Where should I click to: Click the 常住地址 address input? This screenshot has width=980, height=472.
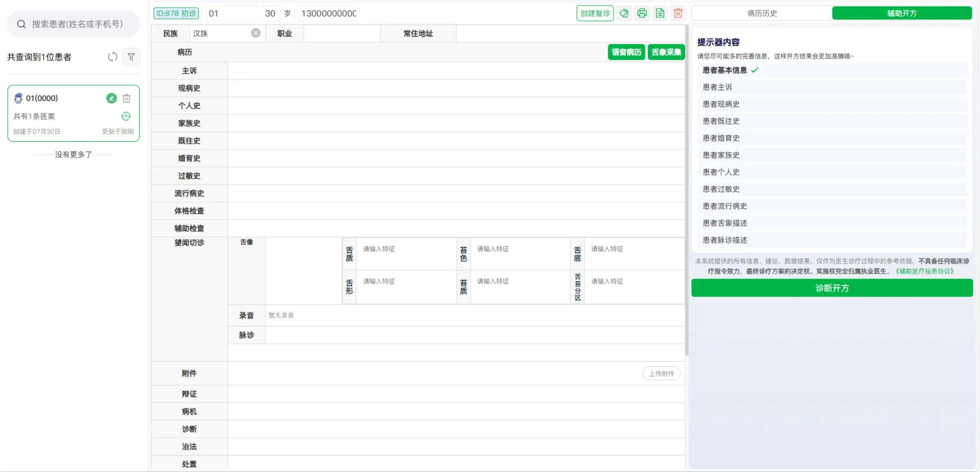pyautogui.click(x=570, y=33)
